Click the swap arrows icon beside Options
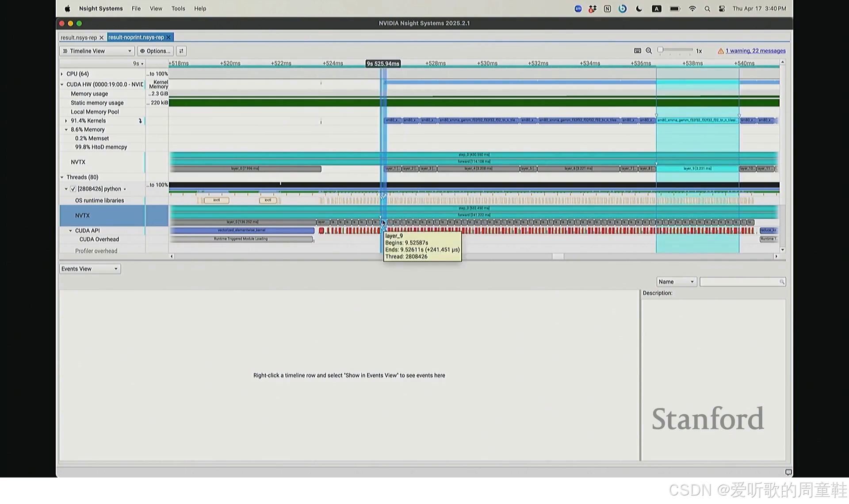The width and height of the screenshot is (849, 504). [x=181, y=51]
